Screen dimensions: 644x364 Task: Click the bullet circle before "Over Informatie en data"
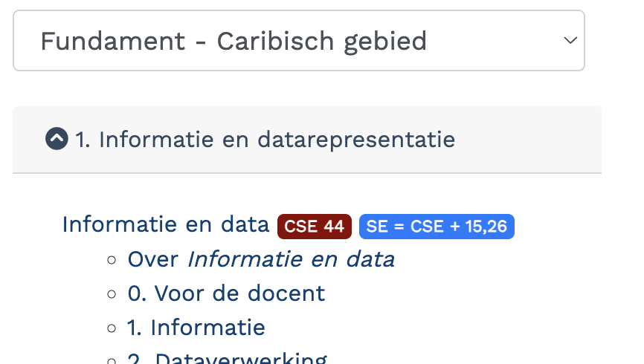point(112,260)
